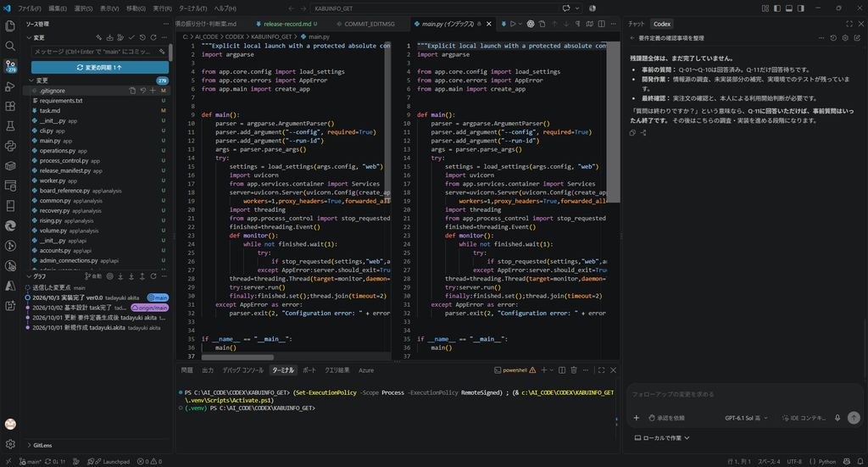Click the next change down arrow
Image resolution: width=868 pixels, height=467 pixels.
point(565,24)
